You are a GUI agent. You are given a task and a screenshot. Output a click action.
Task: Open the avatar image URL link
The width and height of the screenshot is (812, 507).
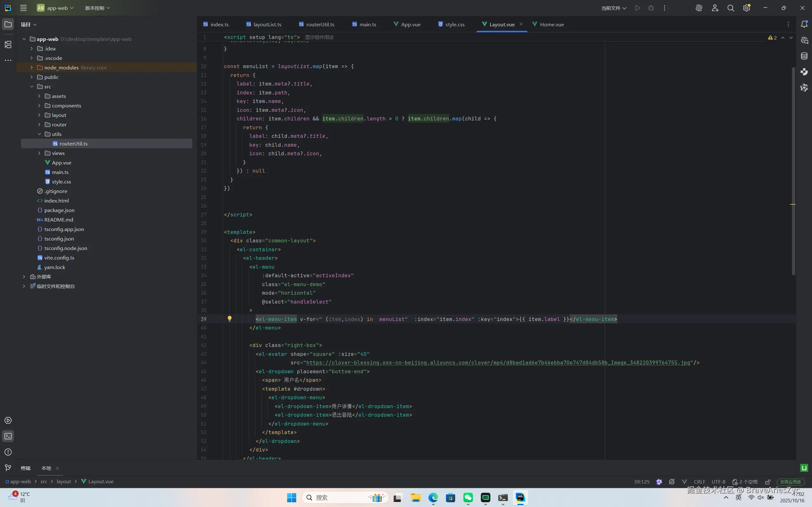click(498, 363)
